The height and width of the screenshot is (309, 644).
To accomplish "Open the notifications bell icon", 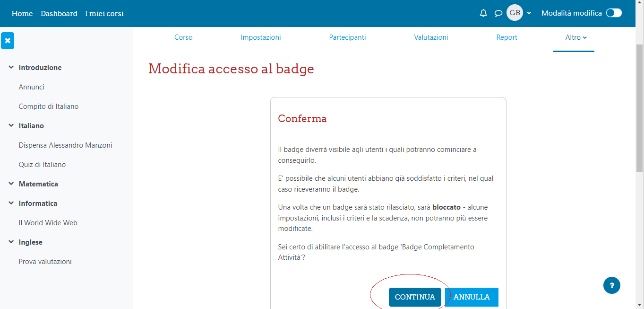I will [483, 13].
